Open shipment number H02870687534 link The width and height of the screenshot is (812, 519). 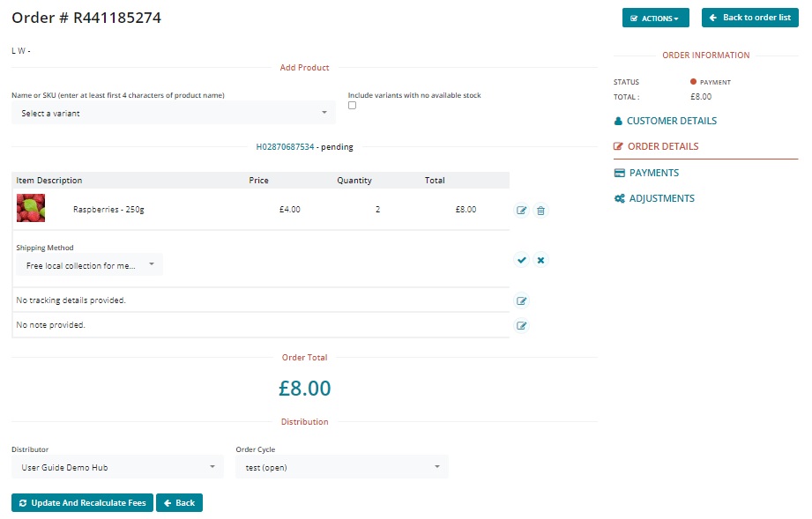285,147
